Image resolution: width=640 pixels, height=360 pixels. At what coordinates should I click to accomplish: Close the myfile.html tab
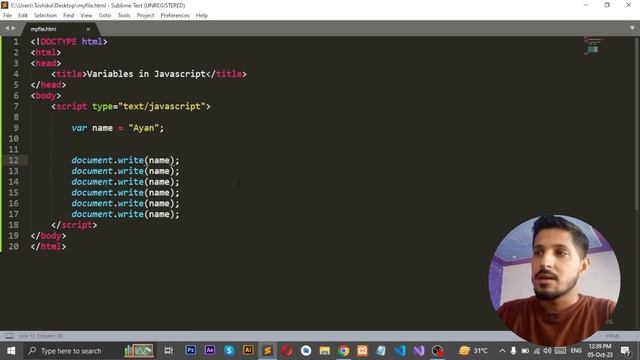88,29
